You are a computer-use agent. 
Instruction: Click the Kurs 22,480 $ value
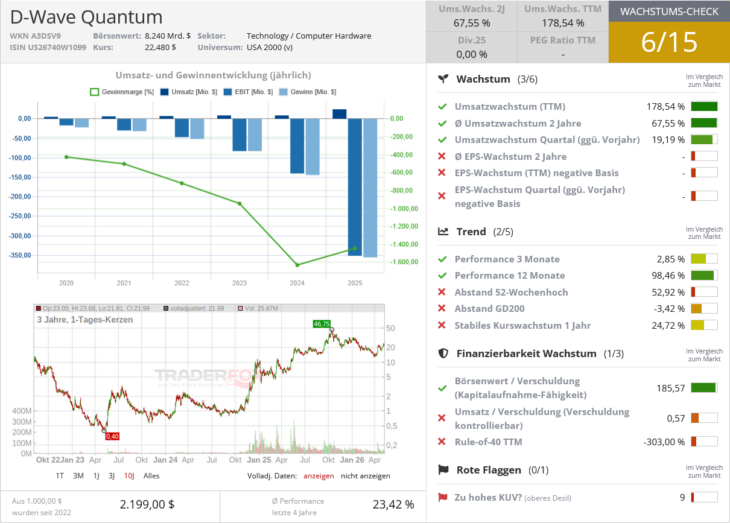[160, 47]
